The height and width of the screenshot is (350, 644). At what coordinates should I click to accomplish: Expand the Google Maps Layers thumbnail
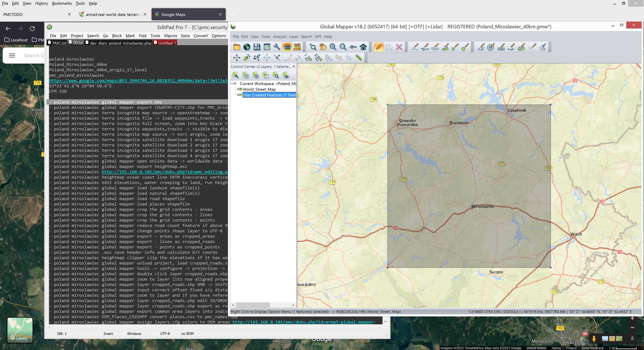[x=20, y=330]
